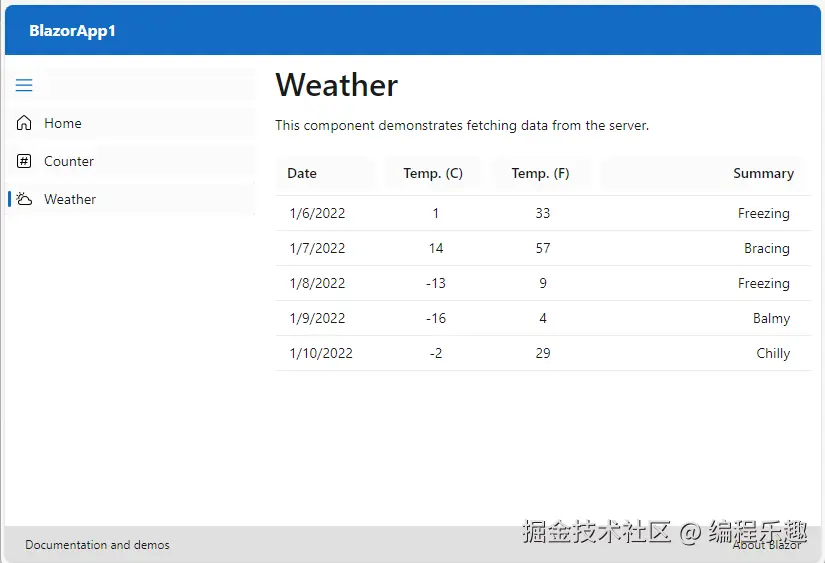The height and width of the screenshot is (563, 825).
Task: Click the Chilly summary cell
Action: 773,354
